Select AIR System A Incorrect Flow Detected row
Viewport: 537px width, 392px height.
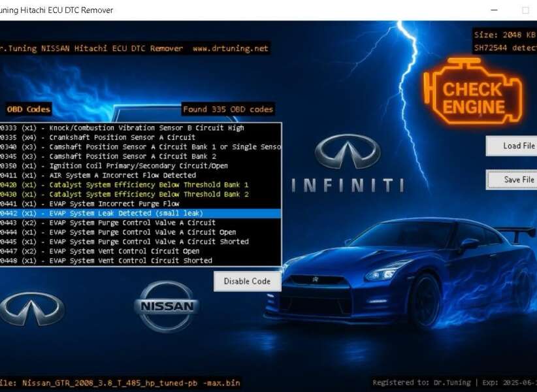coord(140,176)
